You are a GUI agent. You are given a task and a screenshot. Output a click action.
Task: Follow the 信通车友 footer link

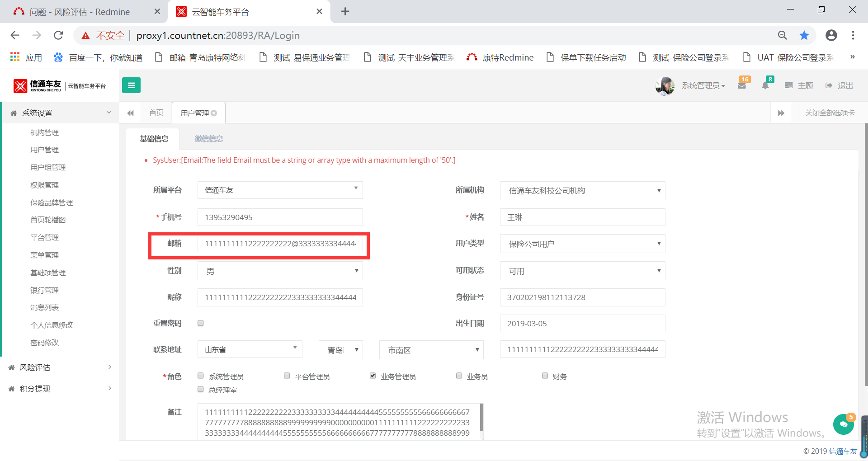[x=843, y=451]
